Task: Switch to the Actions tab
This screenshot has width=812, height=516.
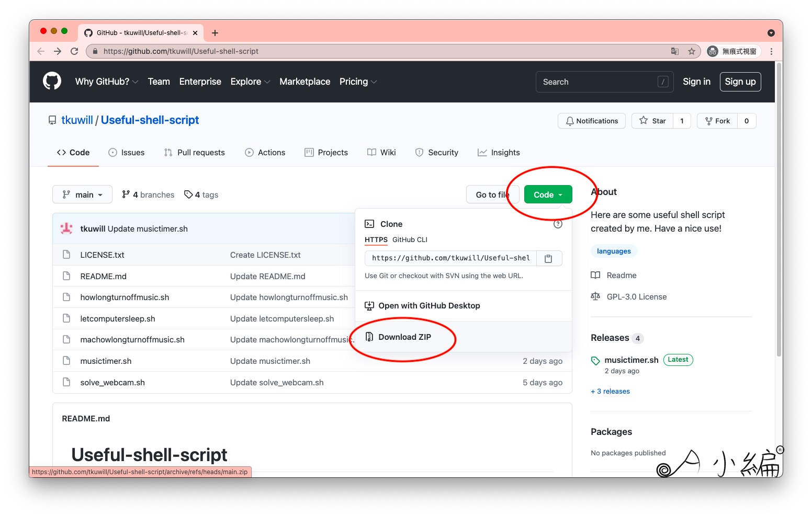Action: pos(265,153)
